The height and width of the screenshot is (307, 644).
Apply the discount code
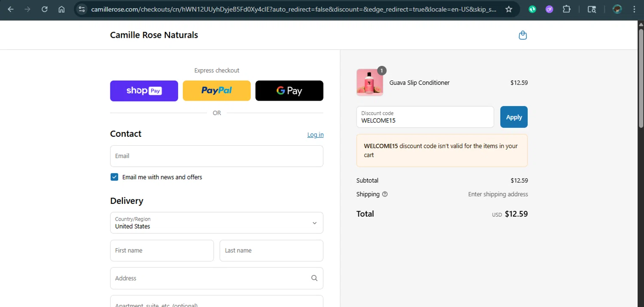point(514,117)
